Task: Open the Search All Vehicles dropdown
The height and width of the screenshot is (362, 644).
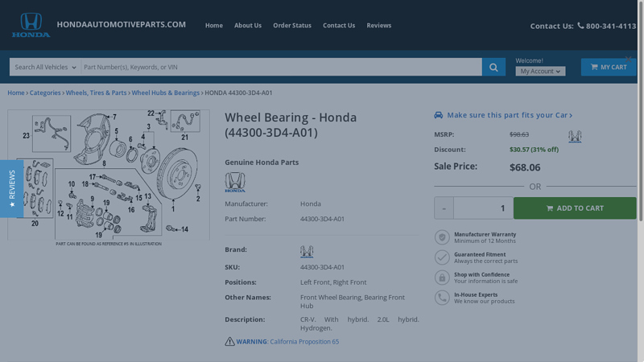Action: tap(45, 68)
